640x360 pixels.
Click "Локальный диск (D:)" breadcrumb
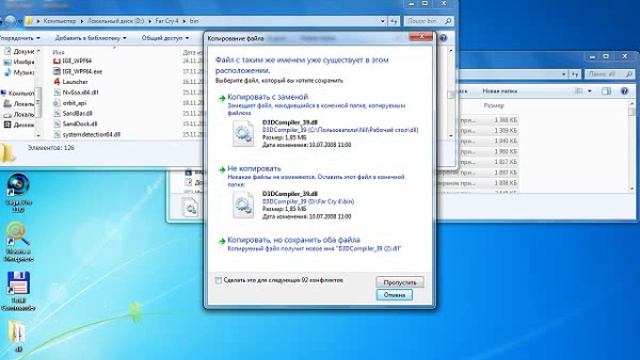coord(116,21)
